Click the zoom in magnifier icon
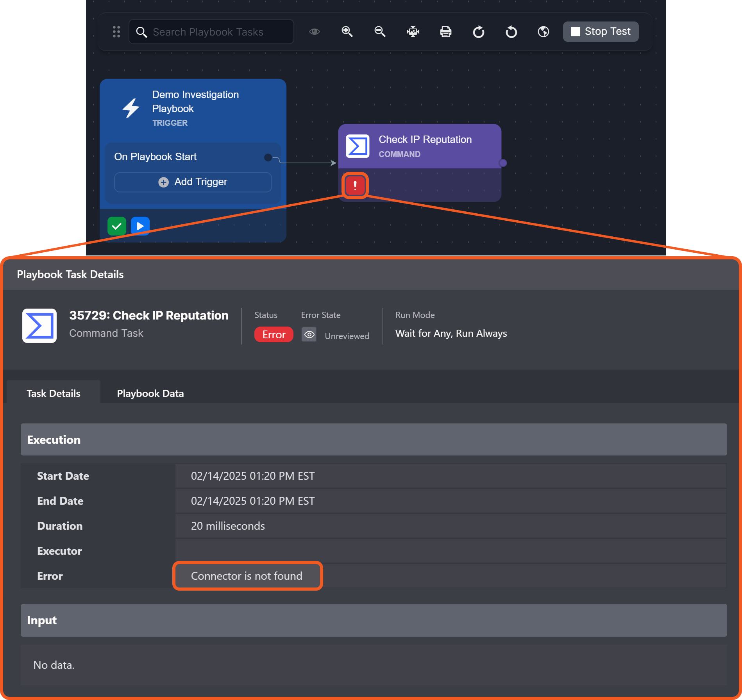Viewport: 742px width, 700px height. [347, 32]
